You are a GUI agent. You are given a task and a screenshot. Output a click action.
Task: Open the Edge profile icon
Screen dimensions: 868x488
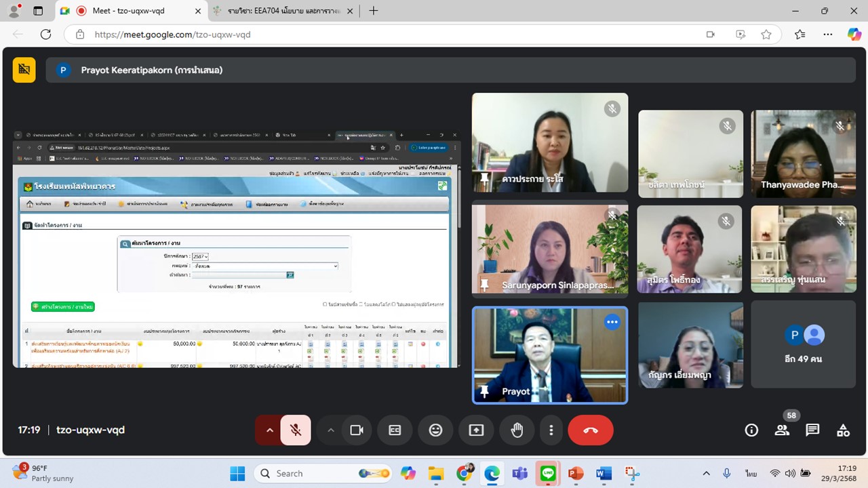[14, 11]
